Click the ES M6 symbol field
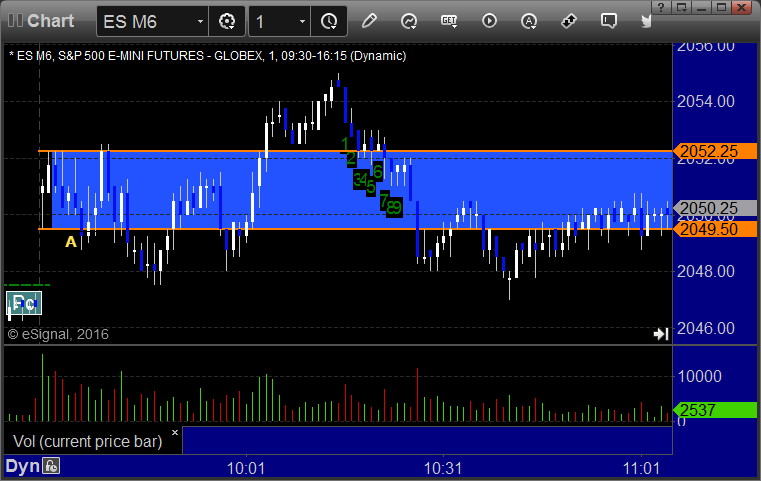 click(x=152, y=21)
